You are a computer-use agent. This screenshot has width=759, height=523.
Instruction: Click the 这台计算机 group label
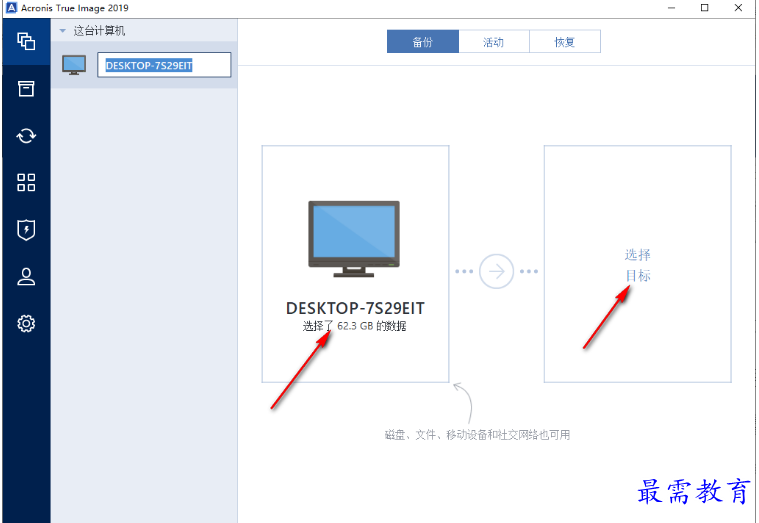[99, 31]
